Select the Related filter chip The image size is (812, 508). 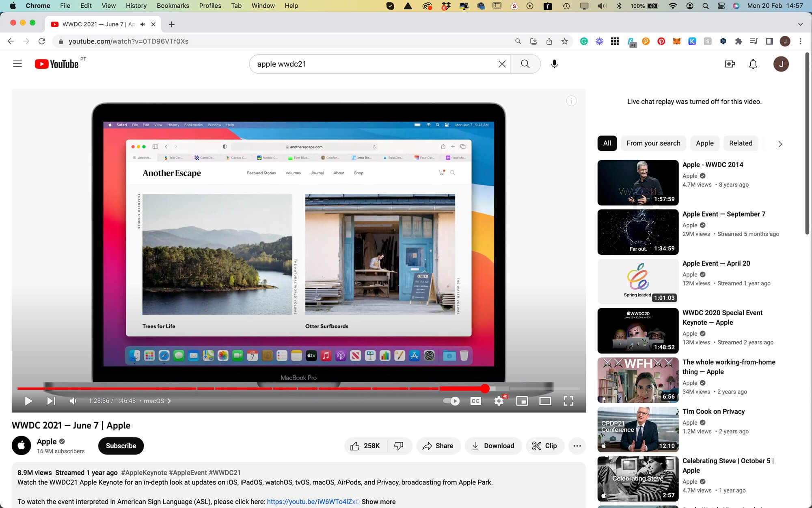click(x=741, y=143)
